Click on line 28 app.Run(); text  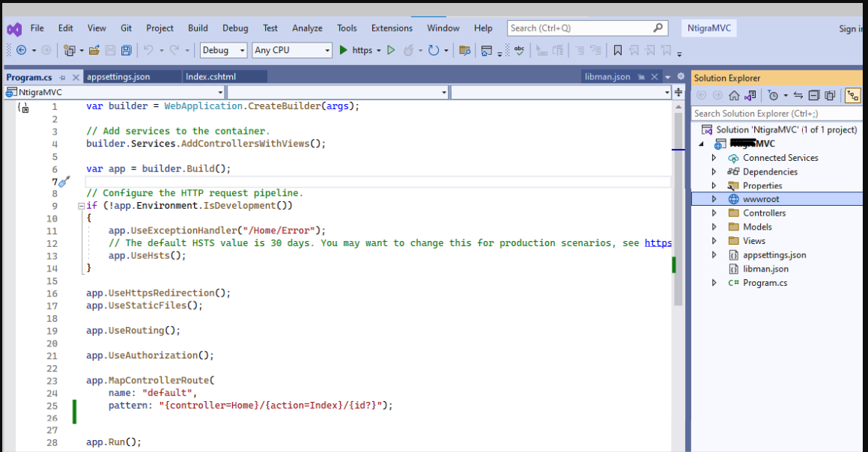[x=114, y=442]
